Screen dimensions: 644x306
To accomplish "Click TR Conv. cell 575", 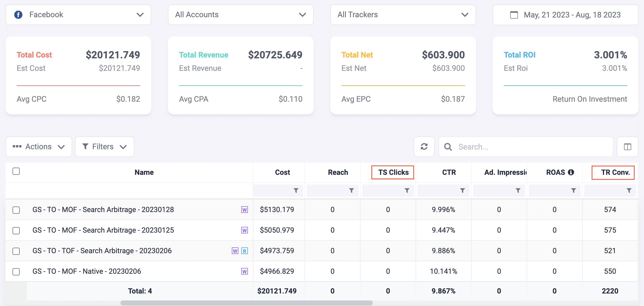I will coord(610,230).
